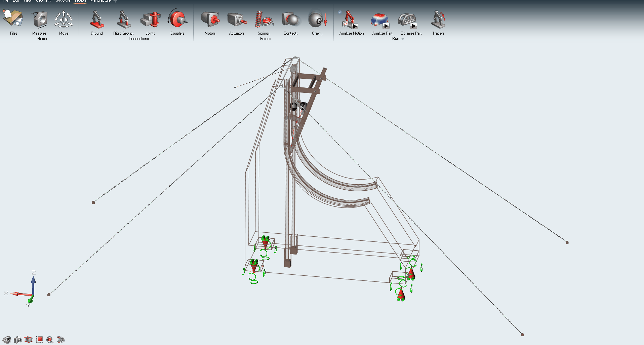Select the Motion ribbon tab
This screenshot has height=345, width=644.
(80, 1)
